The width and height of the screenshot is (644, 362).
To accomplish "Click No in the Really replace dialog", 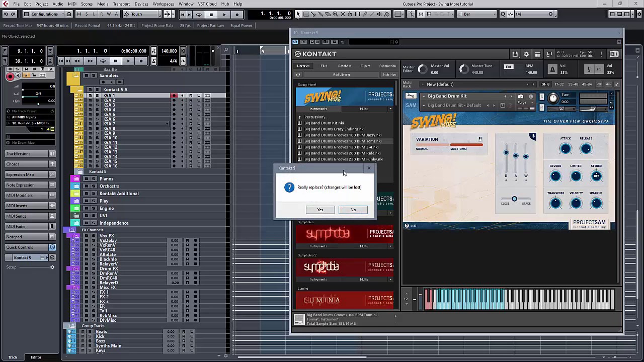I will pos(353,210).
